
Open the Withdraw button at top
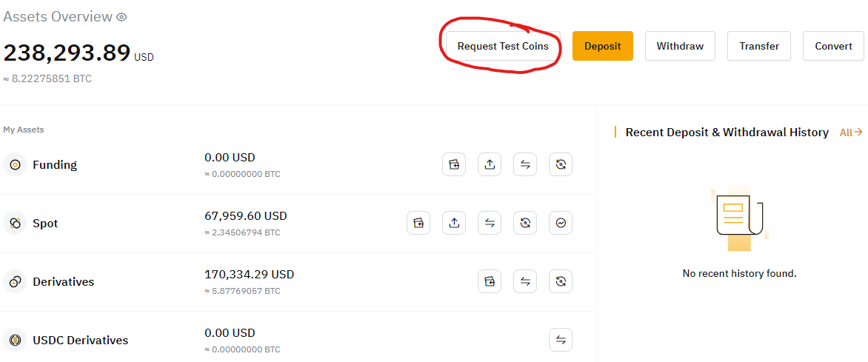680,46
